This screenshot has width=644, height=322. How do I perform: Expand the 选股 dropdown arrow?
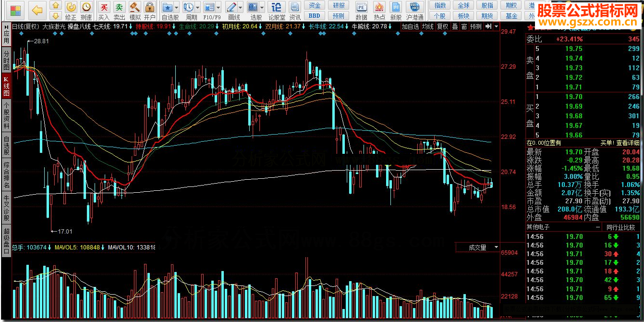point(262,8)
